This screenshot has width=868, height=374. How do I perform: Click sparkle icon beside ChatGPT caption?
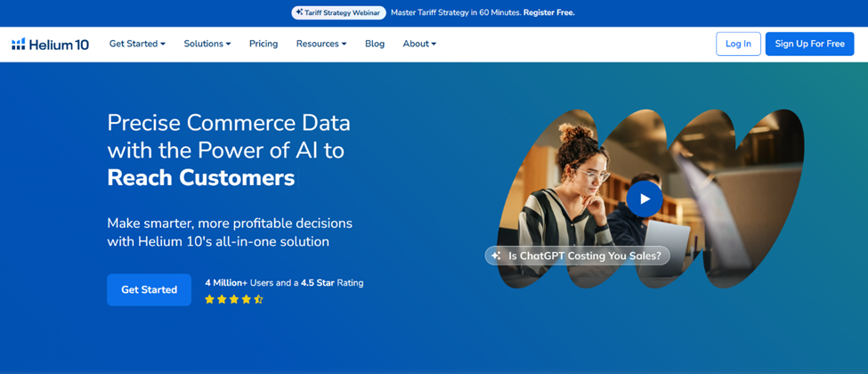pos(496,256)
